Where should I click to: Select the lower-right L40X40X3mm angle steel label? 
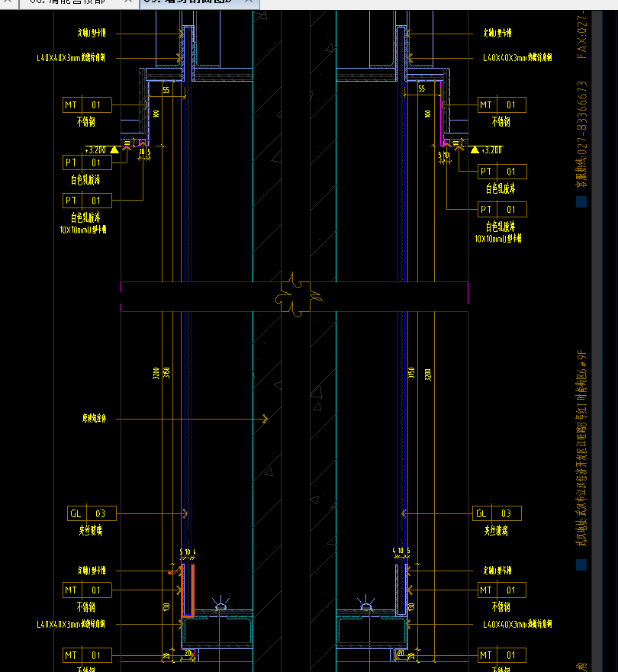[517, 625]
